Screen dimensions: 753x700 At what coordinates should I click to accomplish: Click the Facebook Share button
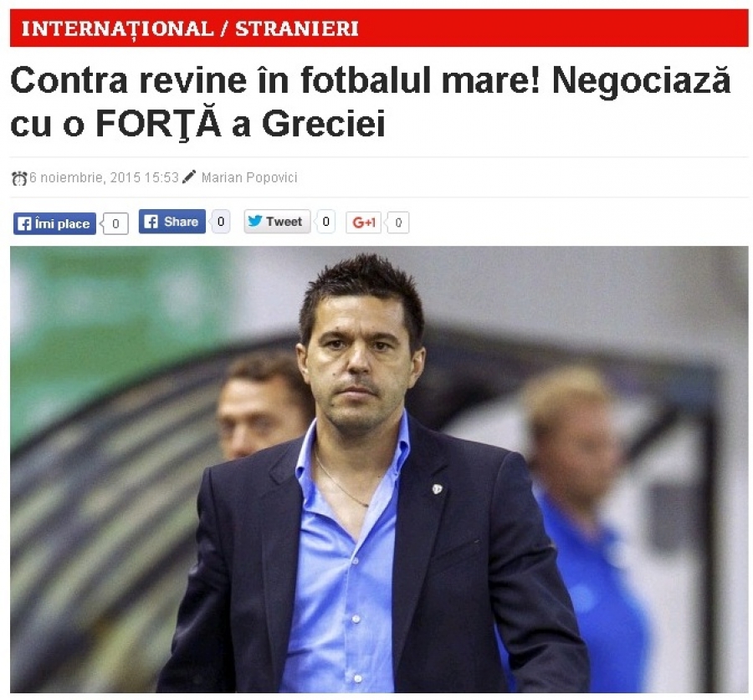(172, 222)
